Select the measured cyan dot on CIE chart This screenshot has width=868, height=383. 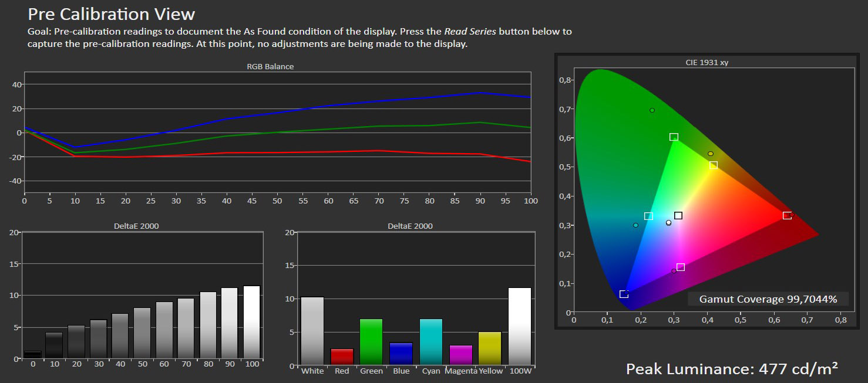635,225
